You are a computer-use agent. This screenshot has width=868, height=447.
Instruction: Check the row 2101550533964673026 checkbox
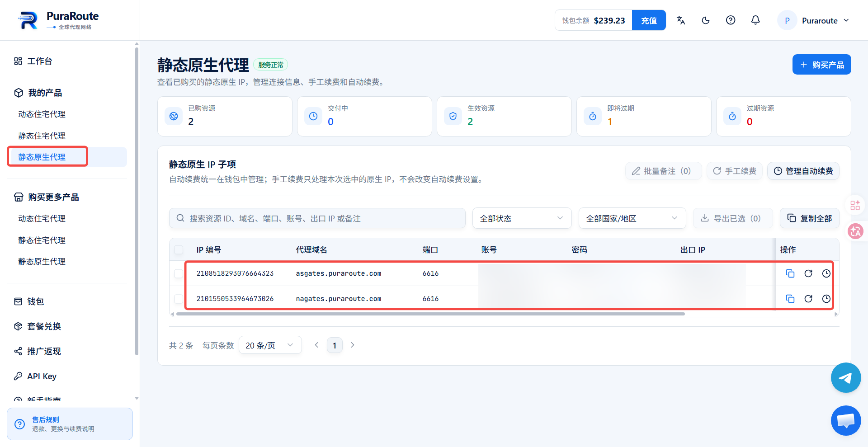(x=179, y=299)
